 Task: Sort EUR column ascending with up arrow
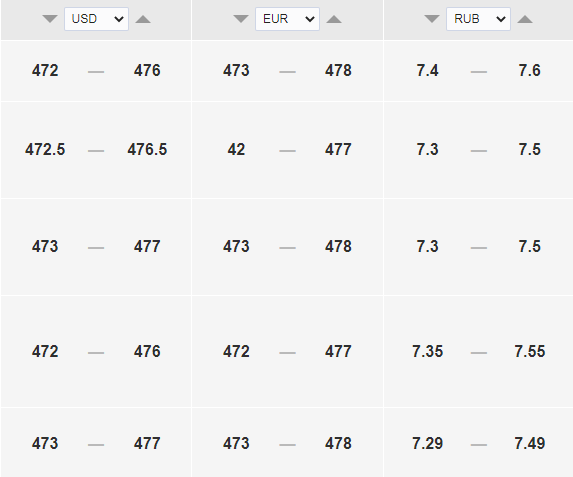coord(334,19)
